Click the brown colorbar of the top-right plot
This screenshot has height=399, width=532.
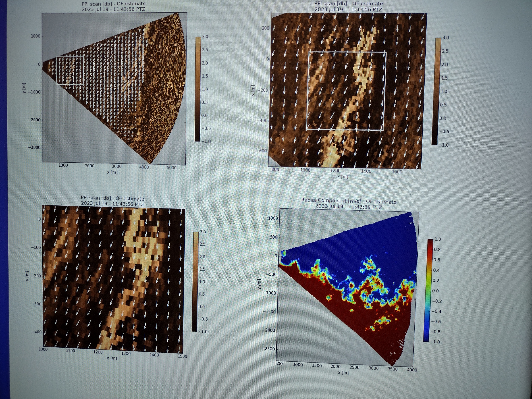(437, 91)
